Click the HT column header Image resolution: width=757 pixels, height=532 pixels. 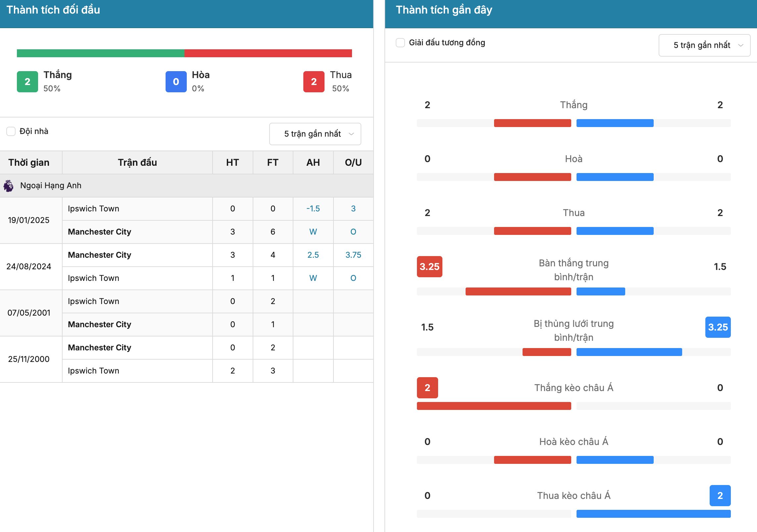point(232,162)
